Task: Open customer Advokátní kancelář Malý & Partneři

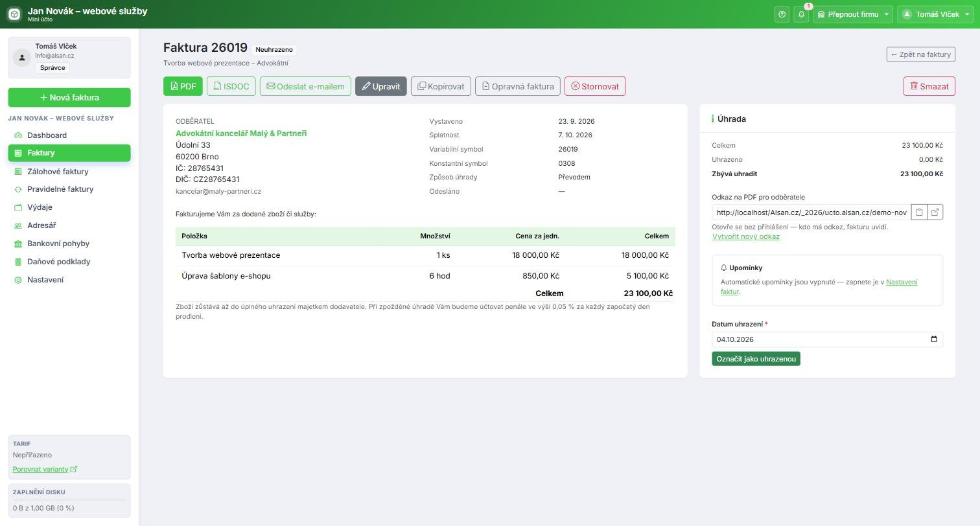Action: click(241, 133)
